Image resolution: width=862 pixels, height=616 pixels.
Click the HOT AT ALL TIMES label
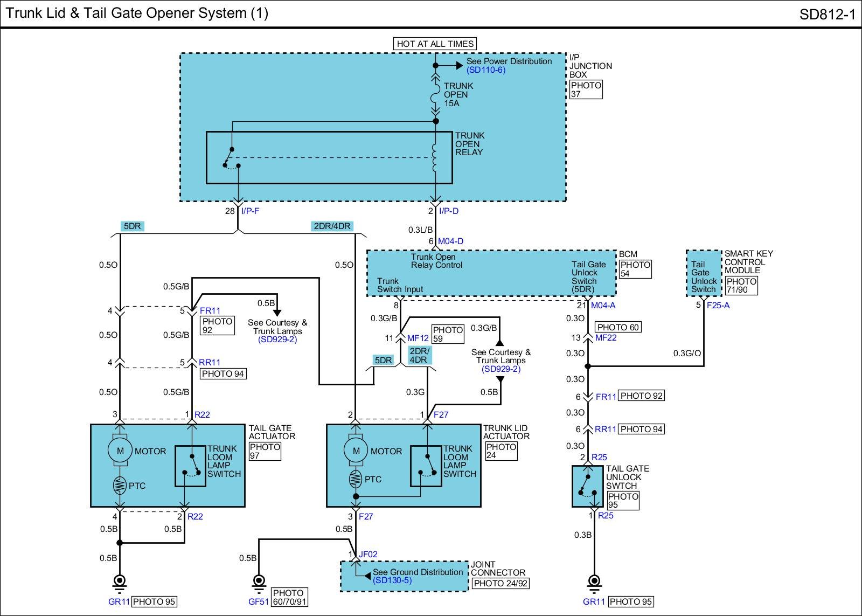pos(435,44)
